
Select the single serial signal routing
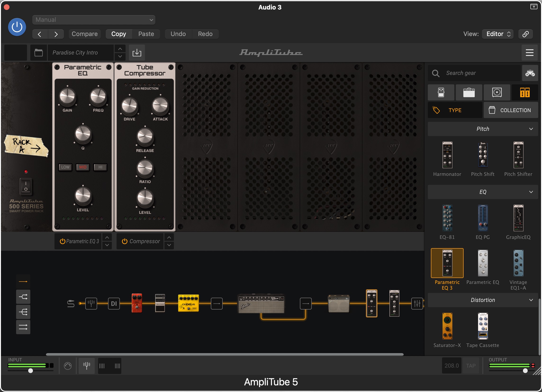coord(23,282)
